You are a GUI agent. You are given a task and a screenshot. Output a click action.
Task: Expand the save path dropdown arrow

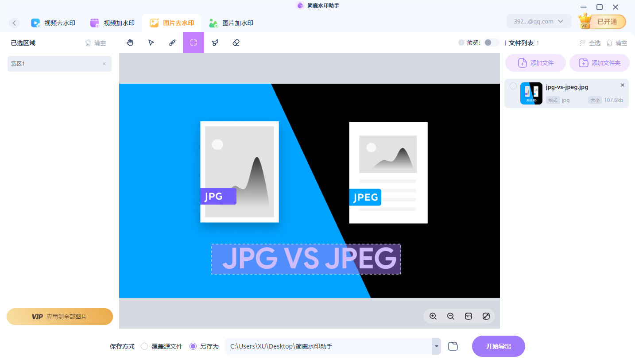[436, 346]
